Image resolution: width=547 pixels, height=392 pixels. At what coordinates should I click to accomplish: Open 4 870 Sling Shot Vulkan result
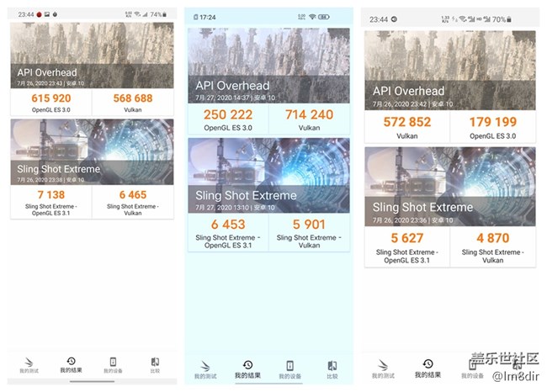[493, 247]
